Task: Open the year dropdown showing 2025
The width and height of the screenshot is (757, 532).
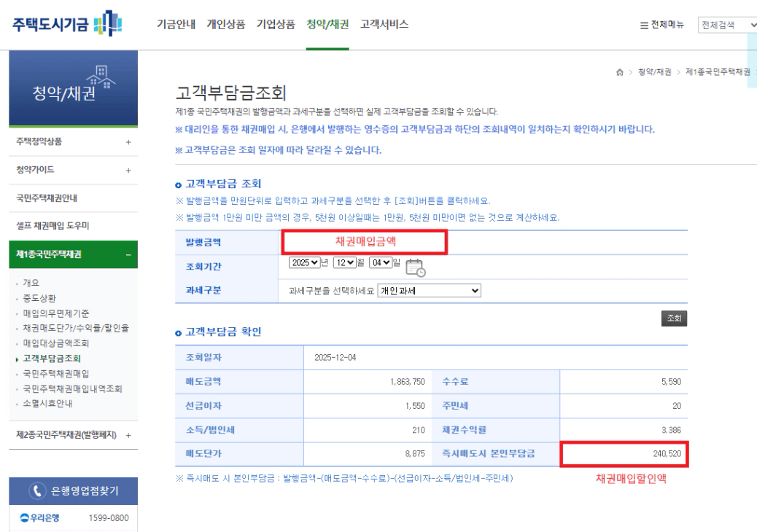Action: 306,263
